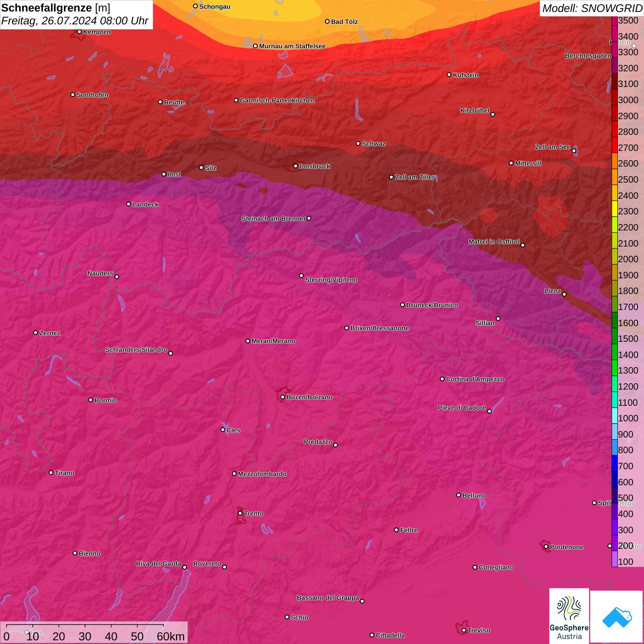
Task: Click the blue mountain logo icon
Action: [x=616, y=617]
